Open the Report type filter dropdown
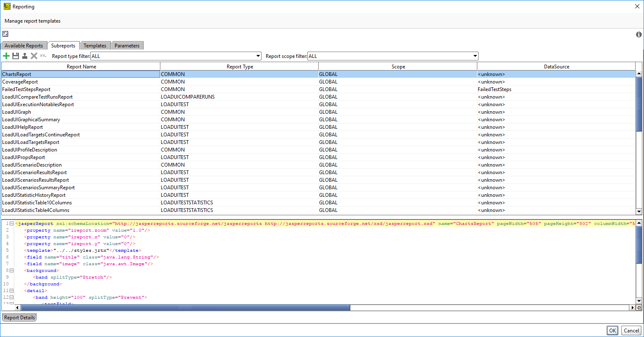The image size is (644, 337). tap(258, 56)
